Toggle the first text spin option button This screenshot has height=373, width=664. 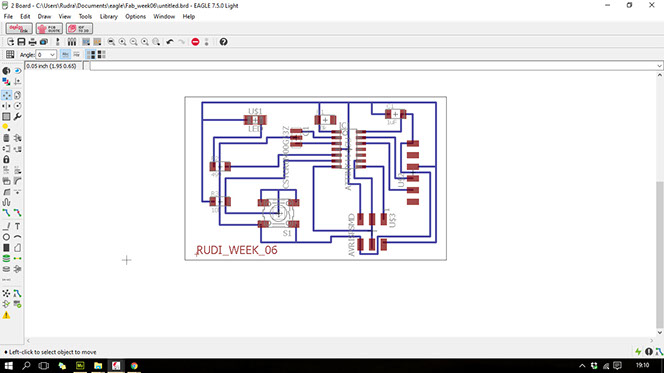click(65, 55)
